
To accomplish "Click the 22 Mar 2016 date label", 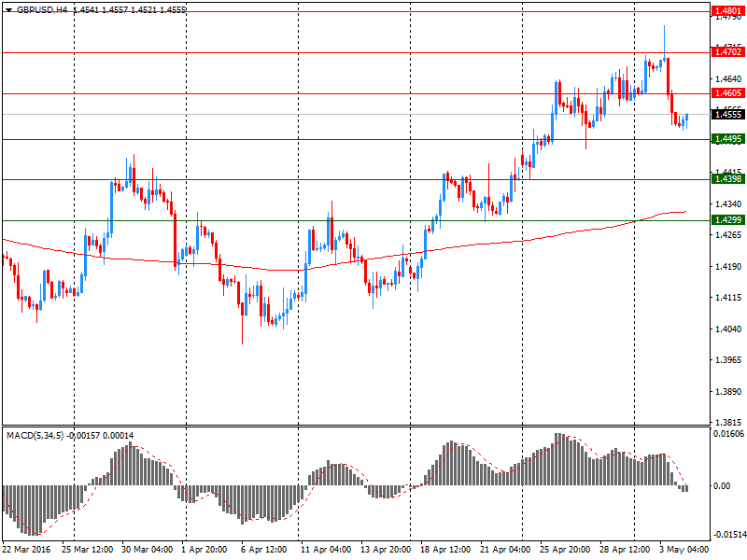I will [x=26, y=549].
